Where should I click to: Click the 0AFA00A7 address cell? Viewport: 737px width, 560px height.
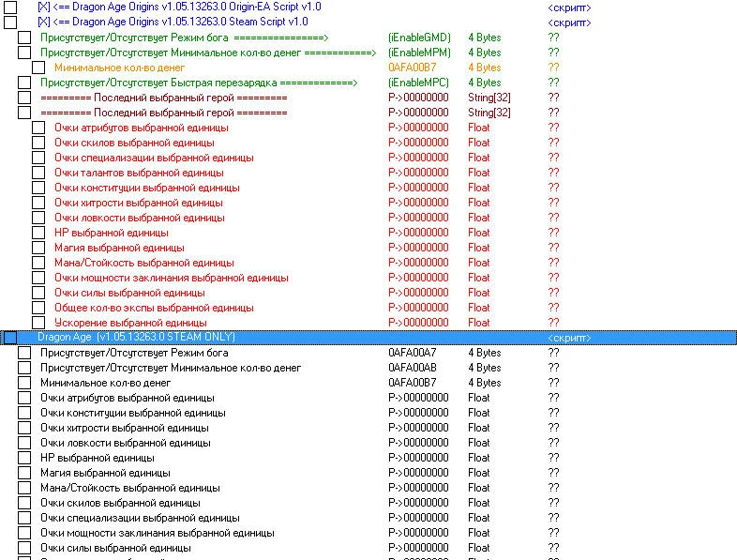413,353
